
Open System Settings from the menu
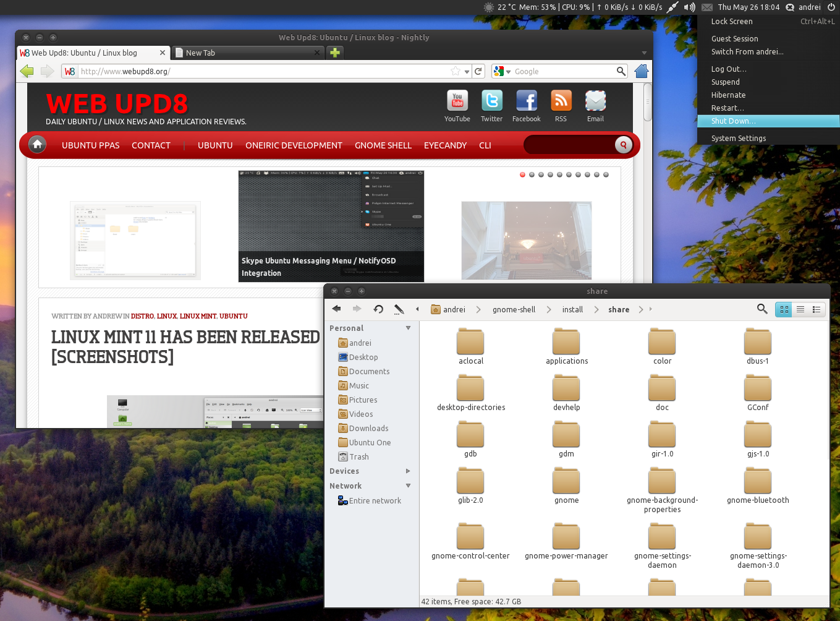coord(768,138)
